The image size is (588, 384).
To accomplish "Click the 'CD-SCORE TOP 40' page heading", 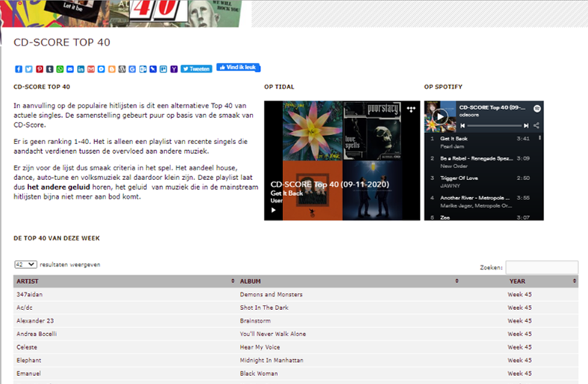I will pyautogui.click(x=62, y=43).
